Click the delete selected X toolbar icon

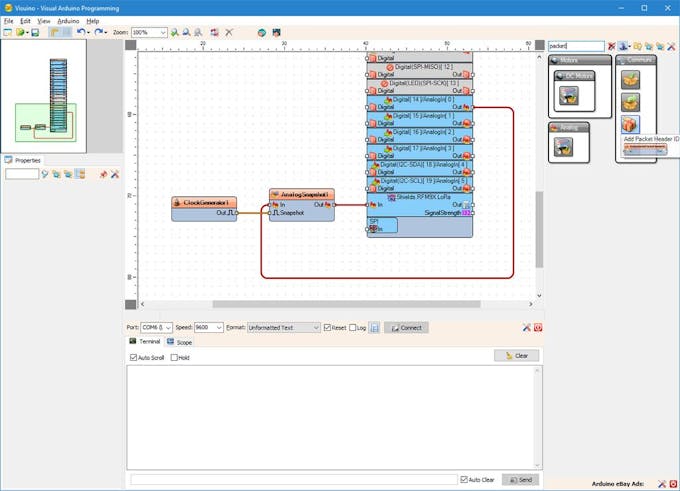[229, 33]
